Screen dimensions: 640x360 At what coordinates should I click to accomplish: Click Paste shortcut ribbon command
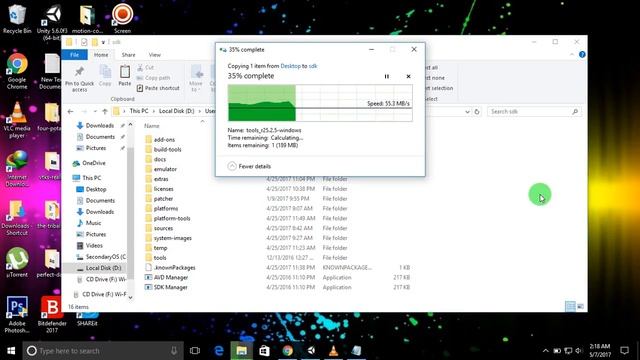(158, 88)
